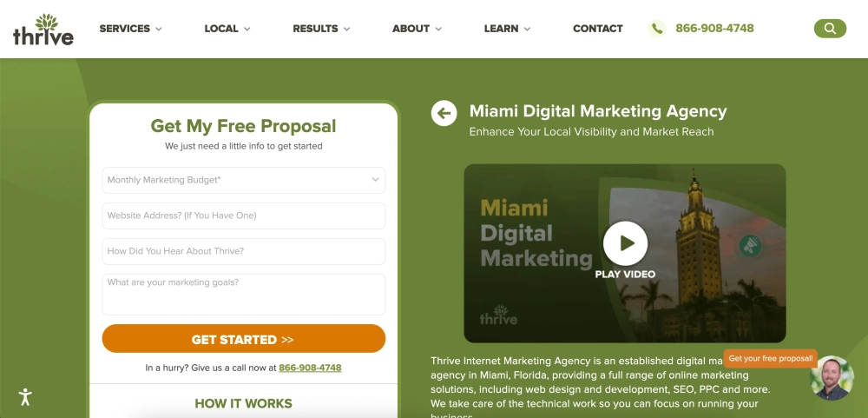
Task: Open search with the magnifier icon
Action: (x=830, y=29)
